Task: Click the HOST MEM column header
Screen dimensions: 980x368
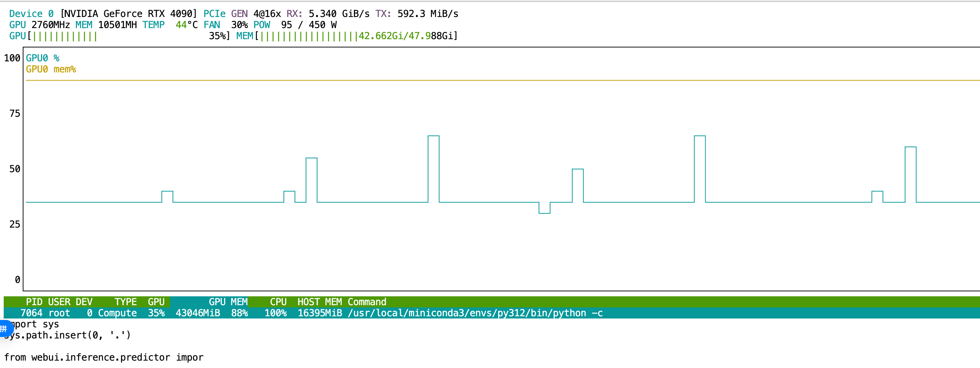Action: click(x=320, y=302)
